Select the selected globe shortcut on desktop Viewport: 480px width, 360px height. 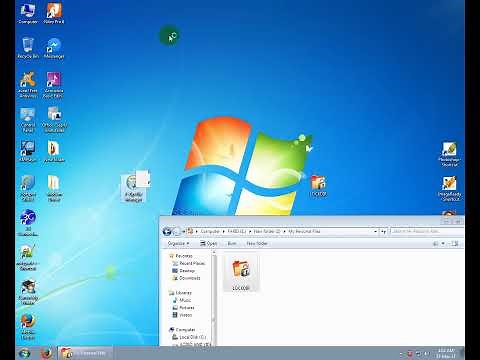(x=134, y=188)
